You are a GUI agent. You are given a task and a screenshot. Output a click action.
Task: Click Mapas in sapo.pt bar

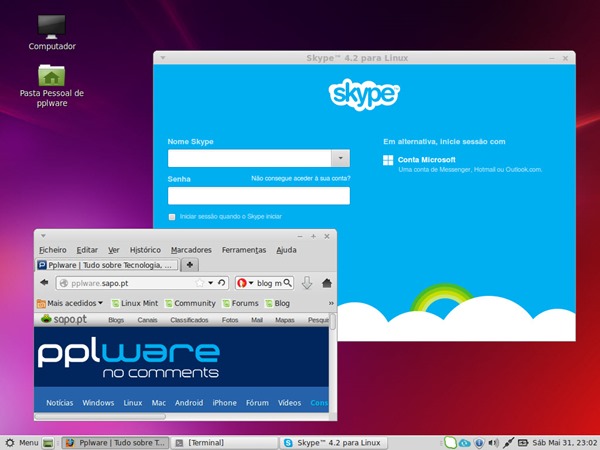[x=285, y=320]
